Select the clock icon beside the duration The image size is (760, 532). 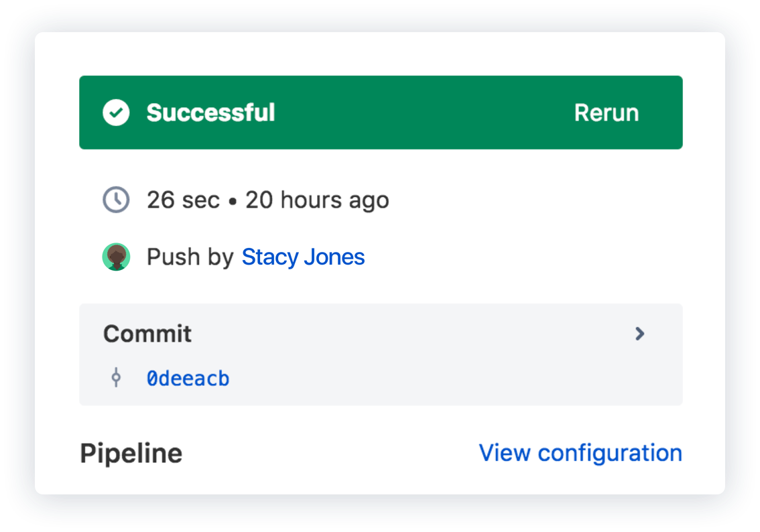pyautogui.click(x=116, y=199)
